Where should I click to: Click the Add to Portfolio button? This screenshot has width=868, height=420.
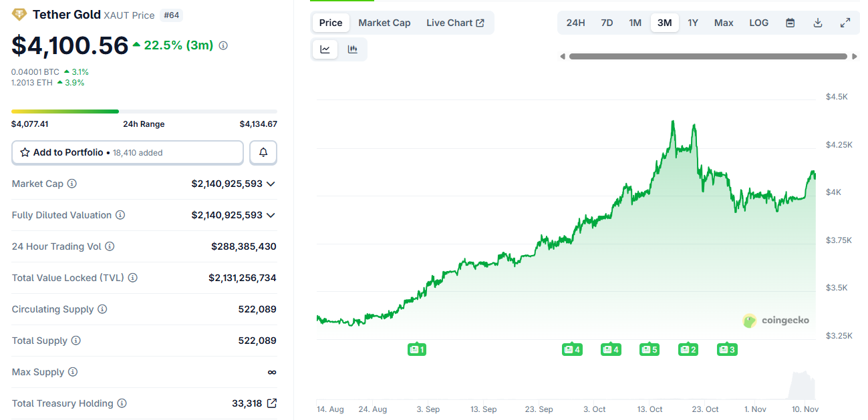pos(127,152)
